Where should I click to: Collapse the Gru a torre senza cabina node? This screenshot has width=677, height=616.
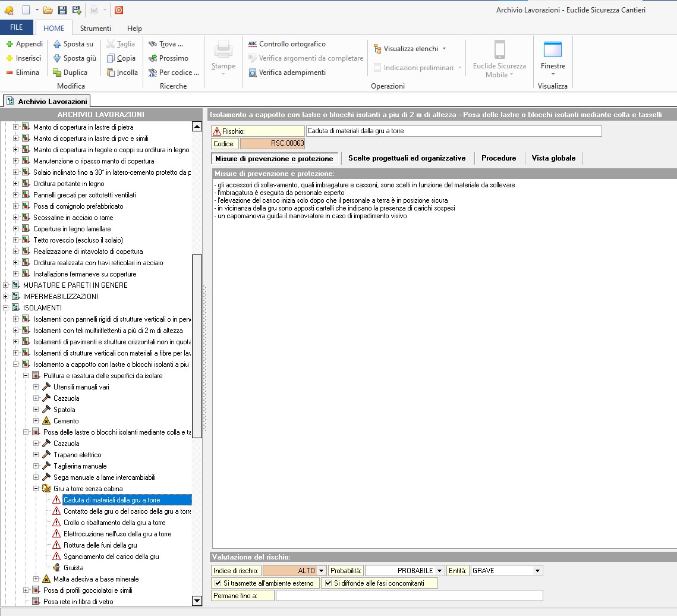tap(36, 489)
